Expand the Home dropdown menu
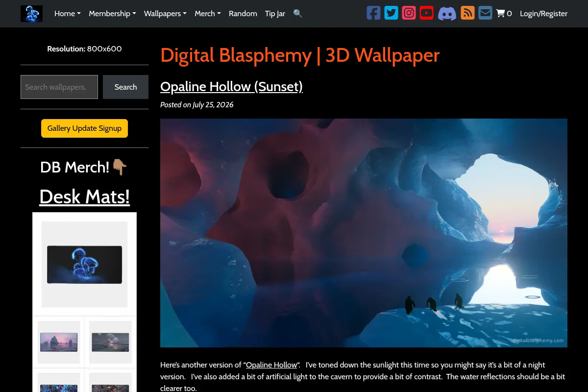Viewport: 588px width, 392px height. point(68,14)
